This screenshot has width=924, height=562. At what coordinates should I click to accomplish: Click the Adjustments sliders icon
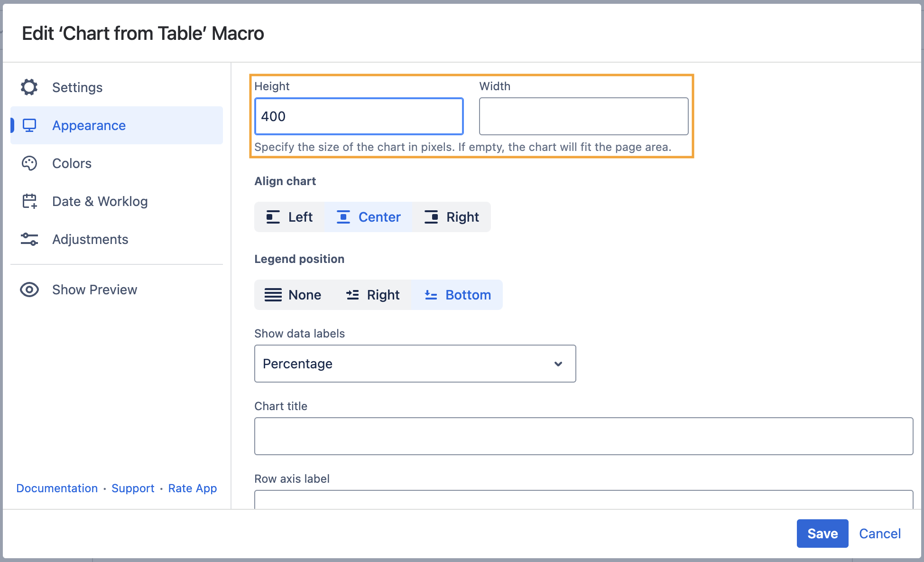[x=29, y=239]
